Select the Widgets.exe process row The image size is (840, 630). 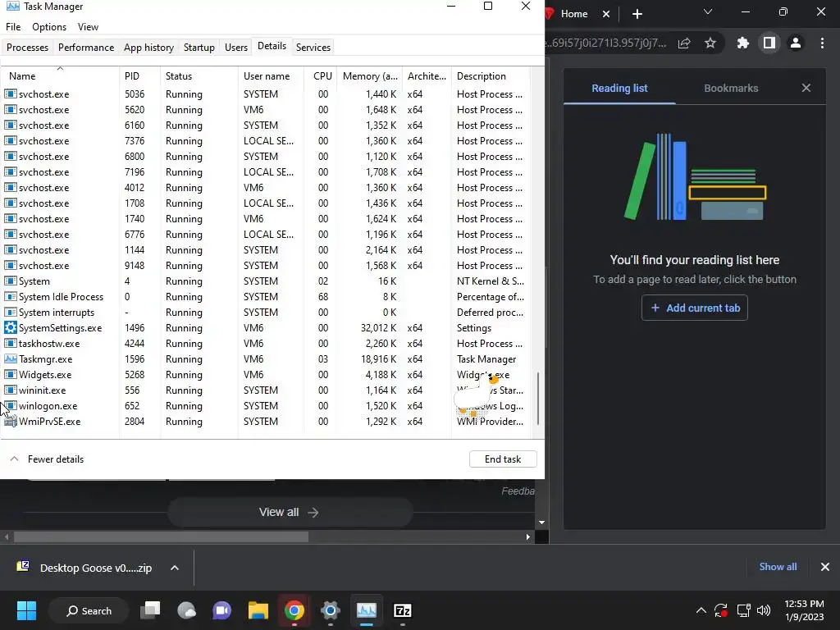point(265,374)
